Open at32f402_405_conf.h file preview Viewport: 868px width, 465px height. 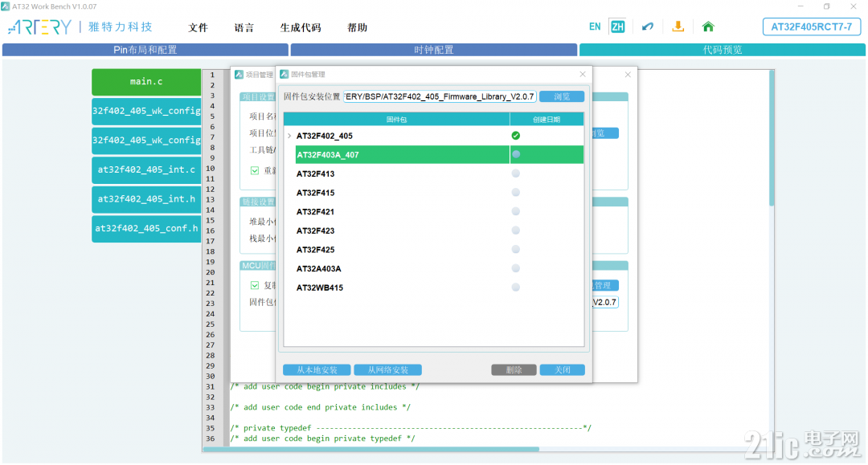(146, 228)
